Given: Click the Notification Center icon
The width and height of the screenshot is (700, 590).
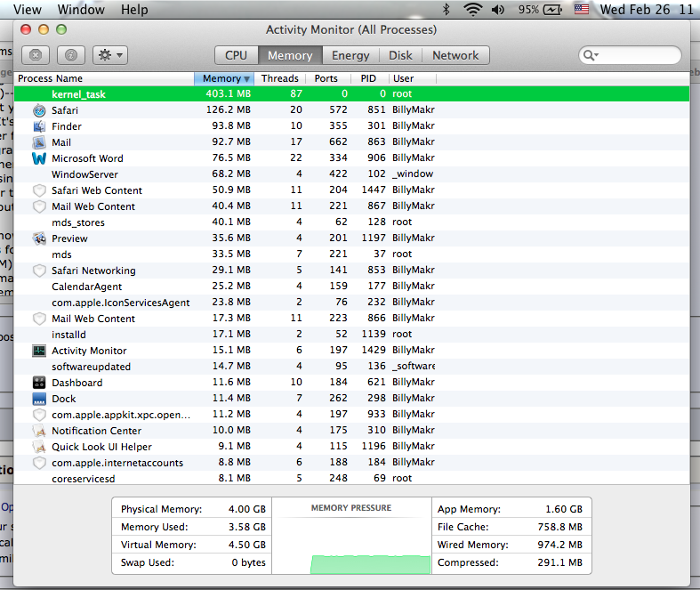Looking at the screenshot, I should point(39,431).
